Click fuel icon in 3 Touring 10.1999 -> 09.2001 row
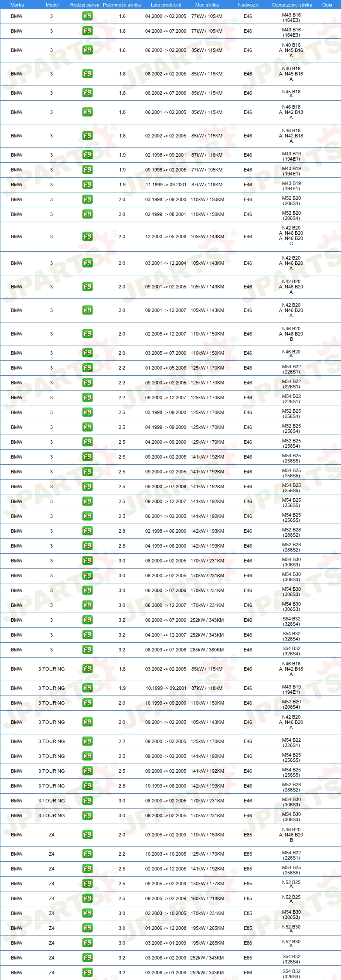Screen dimensions: 341x980 [87, 688]
